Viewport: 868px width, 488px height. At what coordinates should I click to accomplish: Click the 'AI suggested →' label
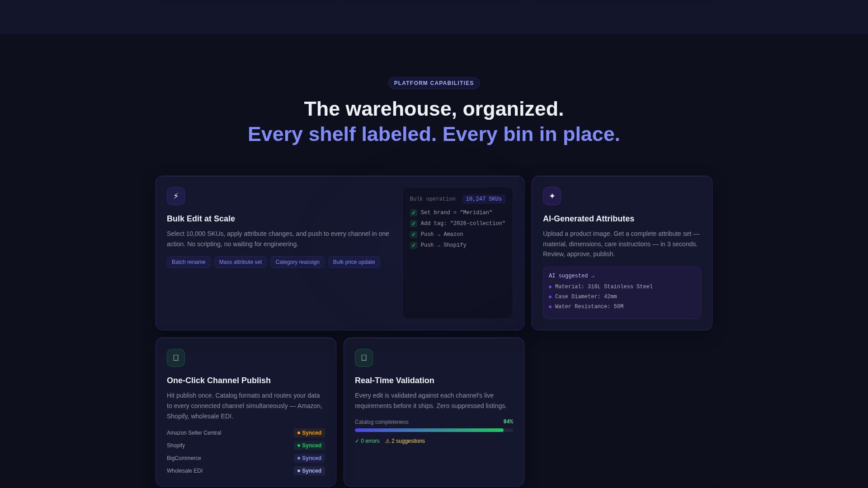(571, 276)
